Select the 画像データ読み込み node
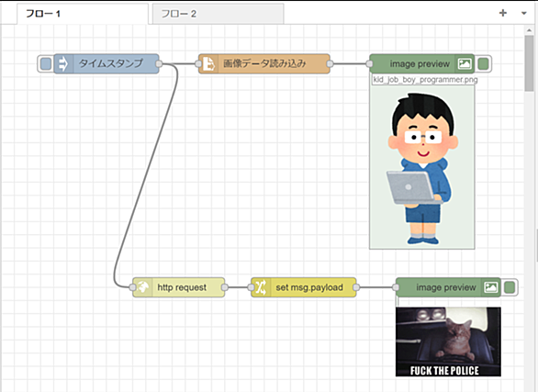The height and width of the screenshot is (392, 538). tap(264, 63)
